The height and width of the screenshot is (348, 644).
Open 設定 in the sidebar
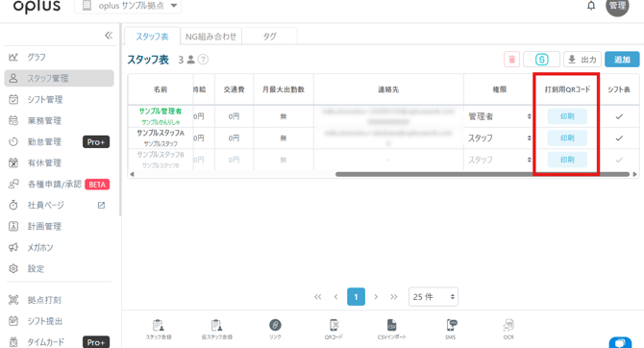[x=36, y=269]
